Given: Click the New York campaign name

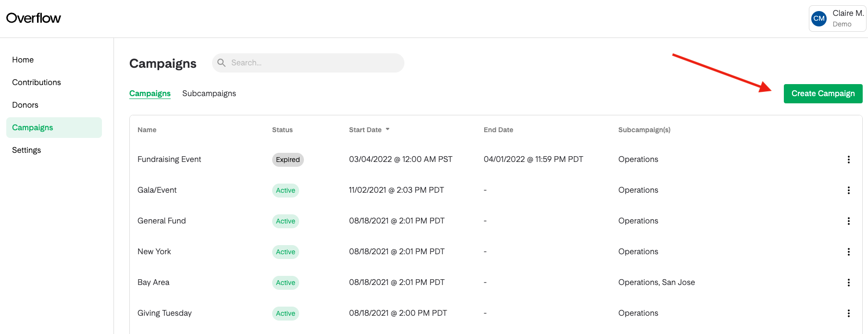Looking at the screenshot, I should [x=154, y=251].
